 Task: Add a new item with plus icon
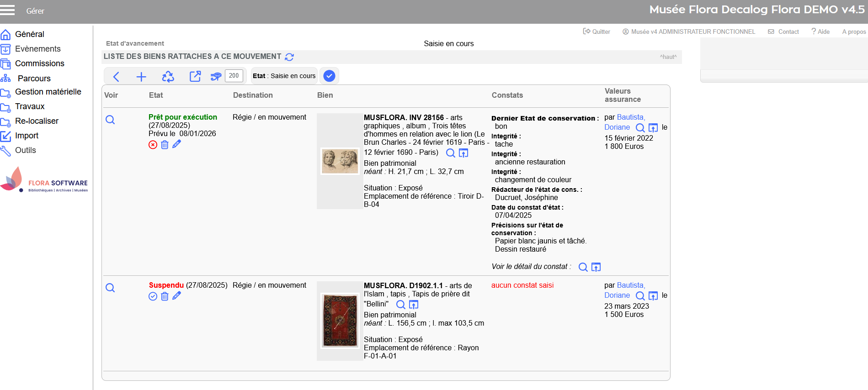[141, 77]
